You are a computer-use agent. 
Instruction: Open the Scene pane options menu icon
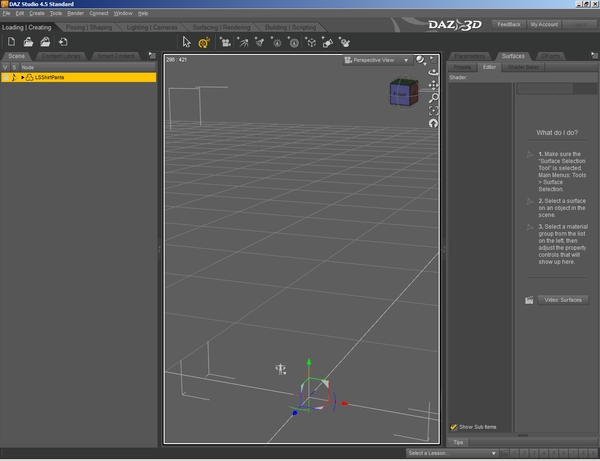tap(152, 55)
